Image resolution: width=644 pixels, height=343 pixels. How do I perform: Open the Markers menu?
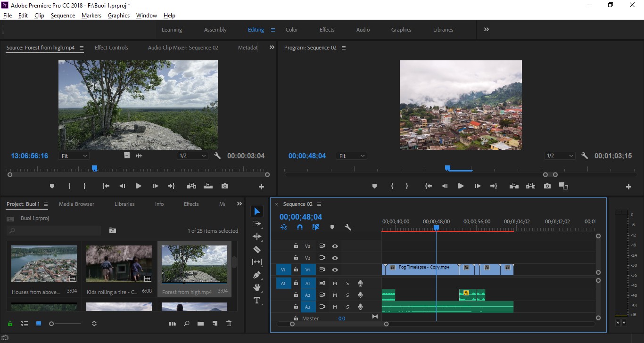point(91,16)
